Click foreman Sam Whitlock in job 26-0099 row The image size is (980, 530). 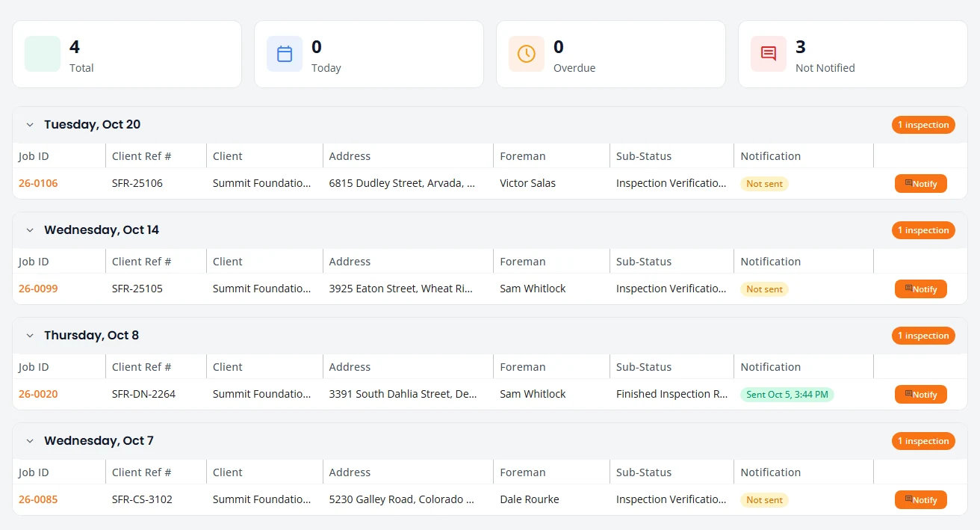533,289
